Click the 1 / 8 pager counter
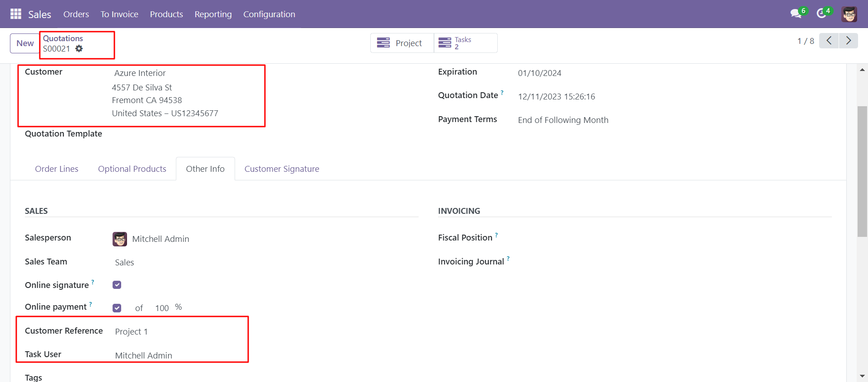This screenshot has height=382, width=868. click(806, 41)
